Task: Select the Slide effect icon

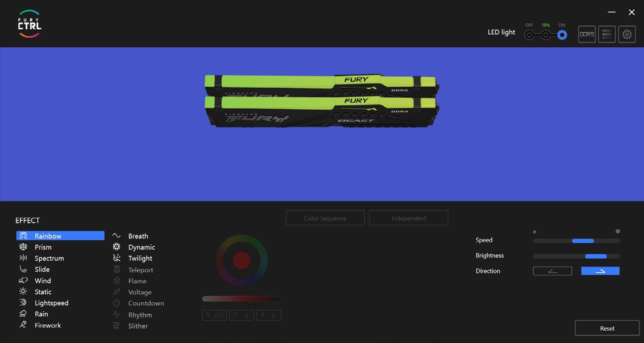Action: 23,269
